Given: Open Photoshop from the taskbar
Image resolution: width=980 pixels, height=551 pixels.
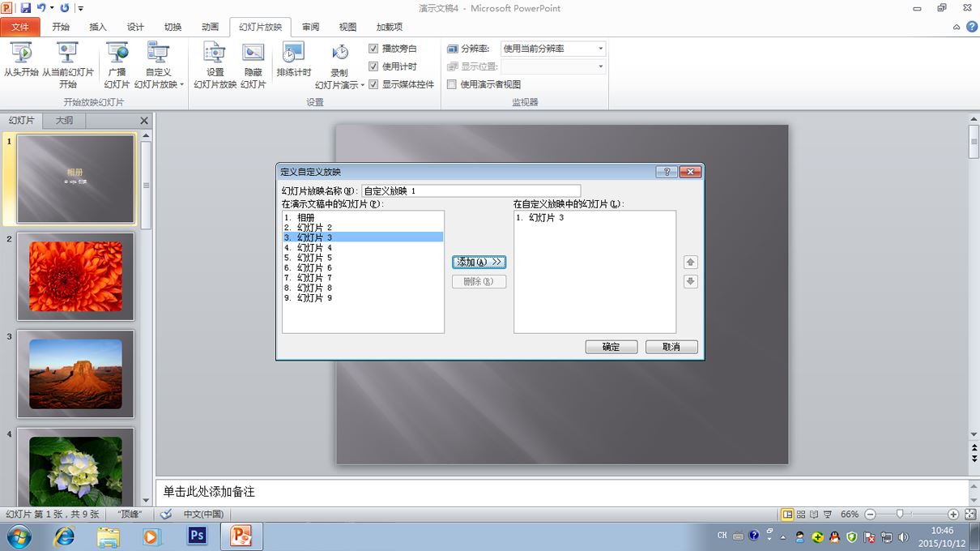Looking at the screenshot, I should pos(198,536).
